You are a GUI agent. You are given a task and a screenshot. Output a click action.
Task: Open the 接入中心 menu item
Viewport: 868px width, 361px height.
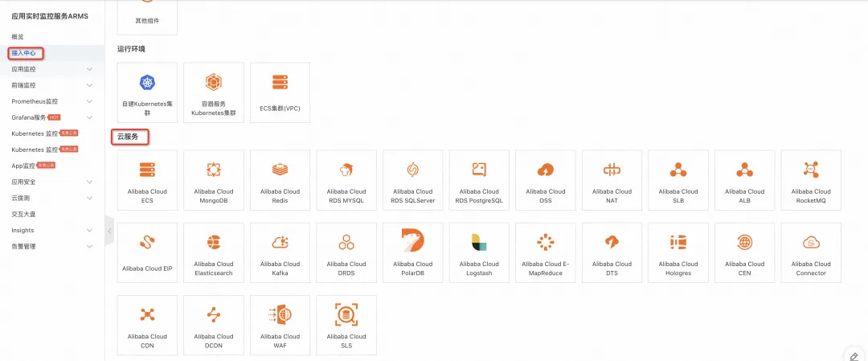[x=24, y=53]
